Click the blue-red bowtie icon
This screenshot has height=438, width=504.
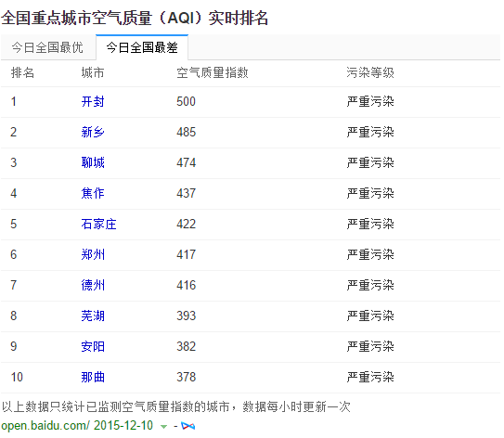[188, 426]
